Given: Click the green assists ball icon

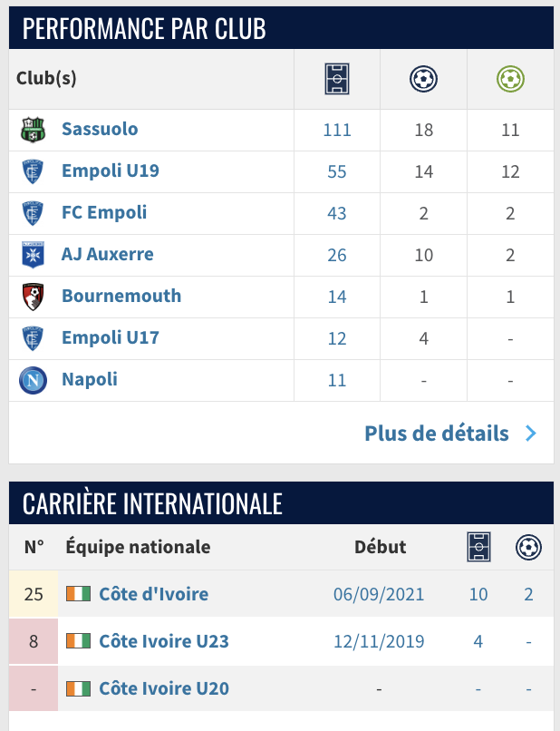Looking at the screenshot, I should 510,79.
